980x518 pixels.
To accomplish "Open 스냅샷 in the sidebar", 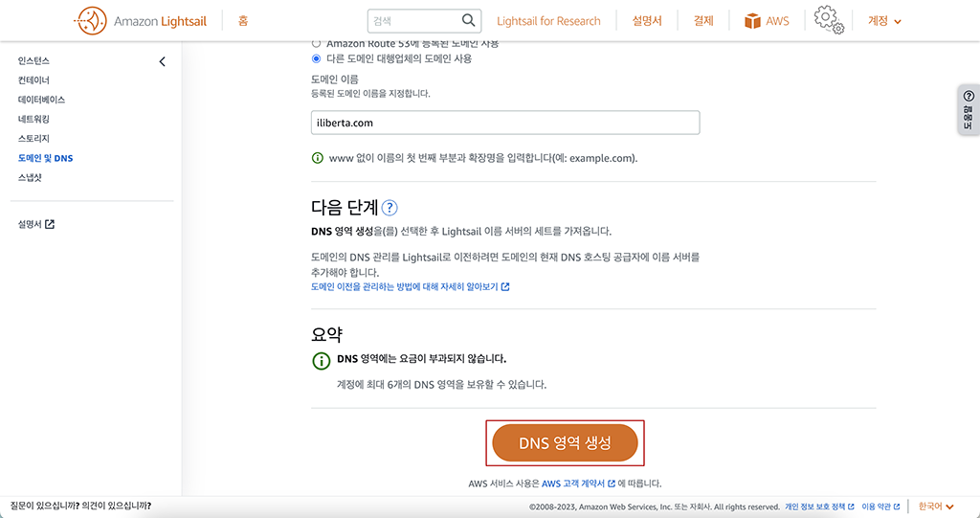I will 30,178.
